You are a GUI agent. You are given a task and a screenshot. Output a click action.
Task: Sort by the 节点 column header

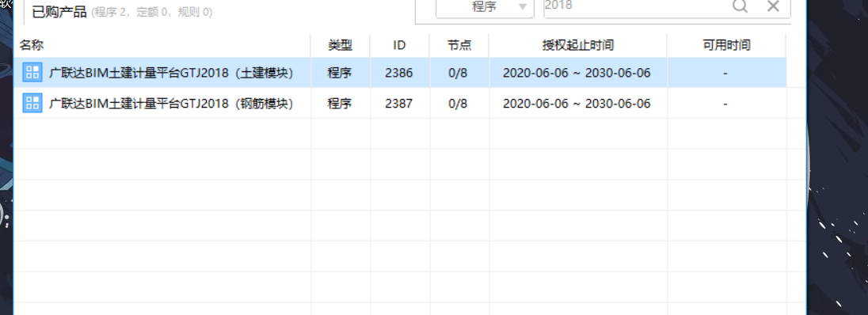click(459, 45)
